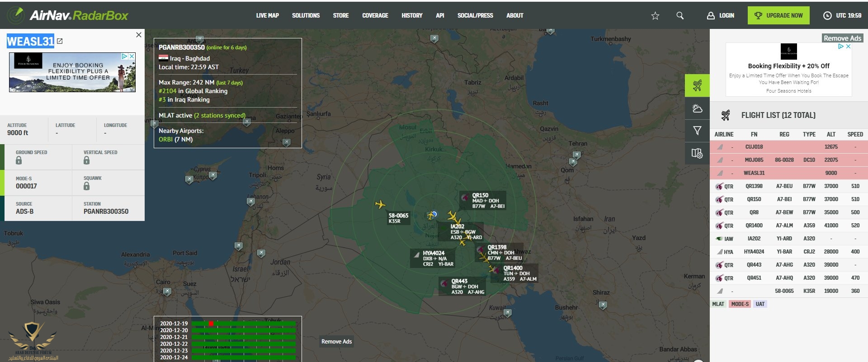Open the Four Seasons banner ad image
The width and height of the screenshot is (868, 362).
coord(72,72)
